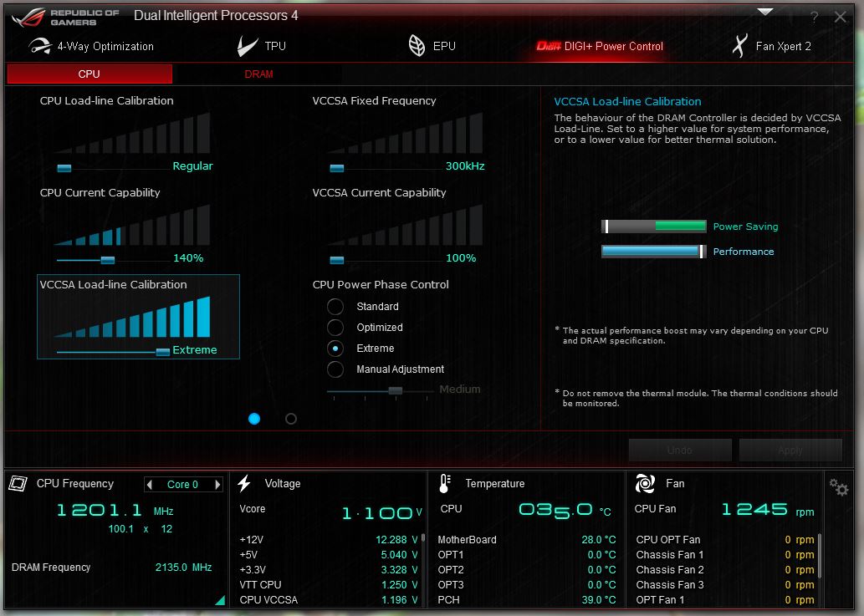
Task: Click CPU Current Capability slider handle
Action: 107,260
